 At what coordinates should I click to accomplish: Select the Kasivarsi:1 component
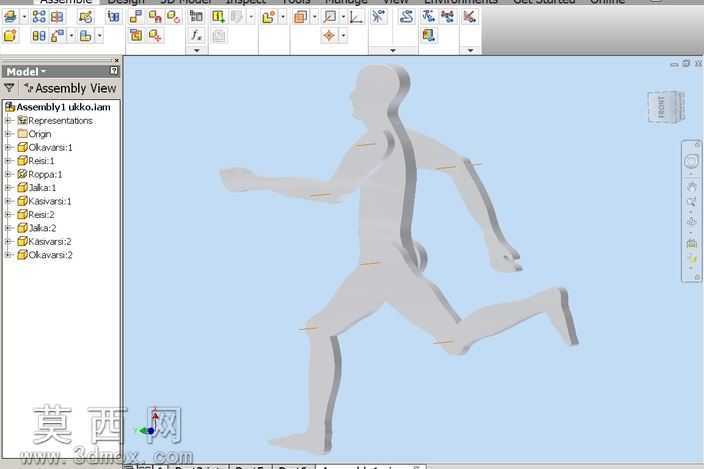[x=44, y=201]
